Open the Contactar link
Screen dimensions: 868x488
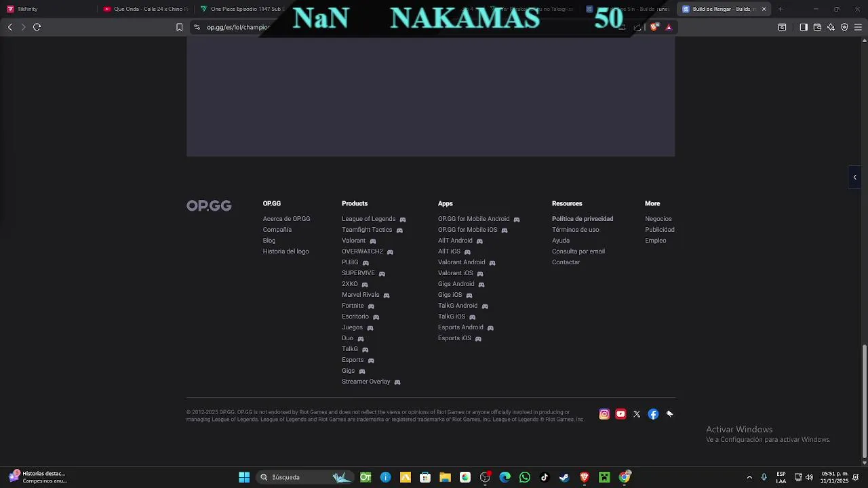(x=566, y=262)
